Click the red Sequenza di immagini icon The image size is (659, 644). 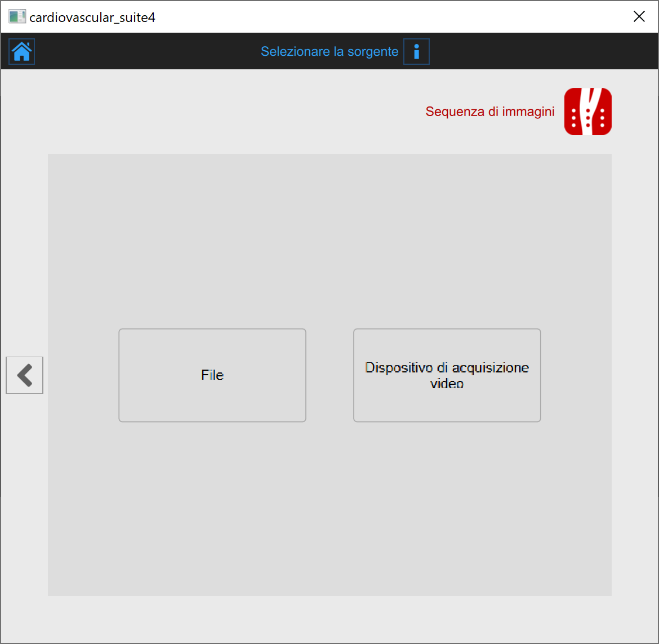(x=587, y=112)
